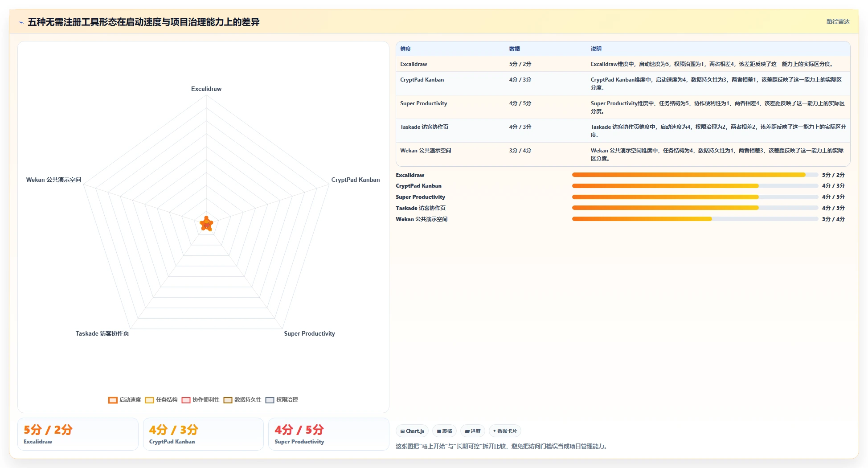Click the small icon beside the page title

click(x=21, y=22)
